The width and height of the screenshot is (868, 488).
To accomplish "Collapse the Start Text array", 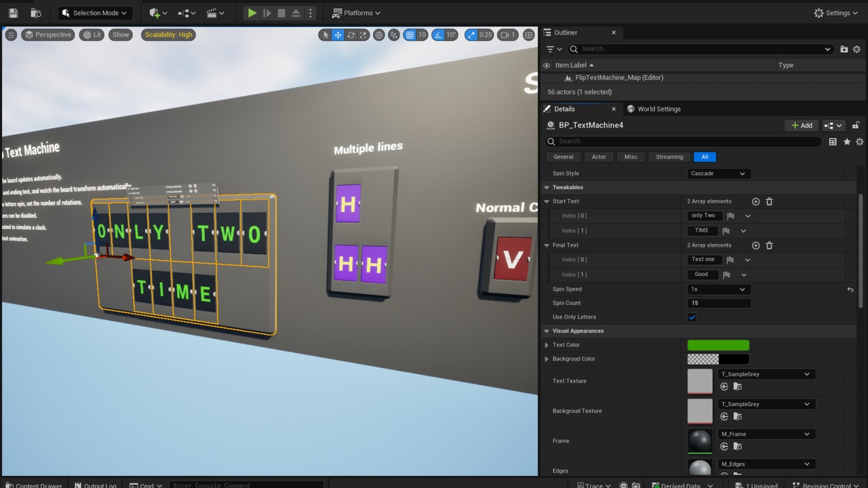I will pos(547,201).
